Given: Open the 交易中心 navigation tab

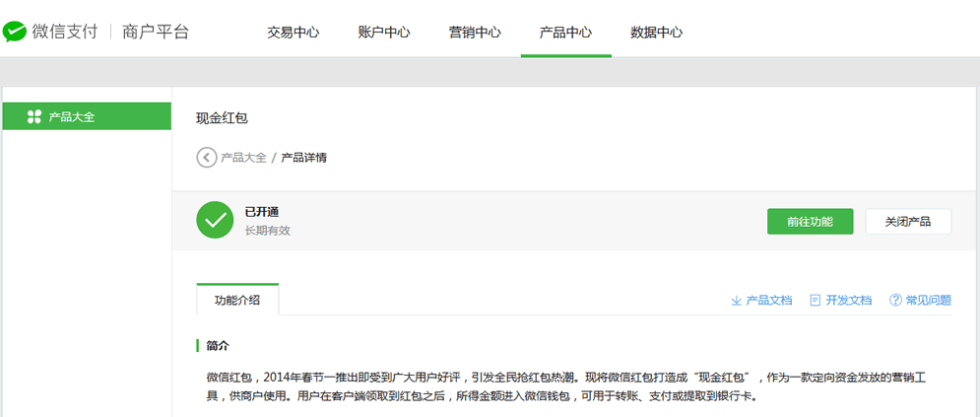Looking at the screenshot, I should click(x=294, y=32).
